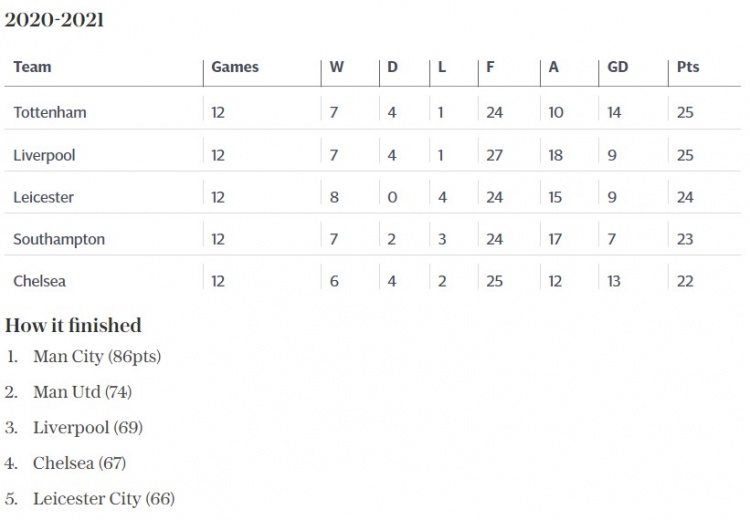Select the Pts column header
750x520 pixels.
688,67
